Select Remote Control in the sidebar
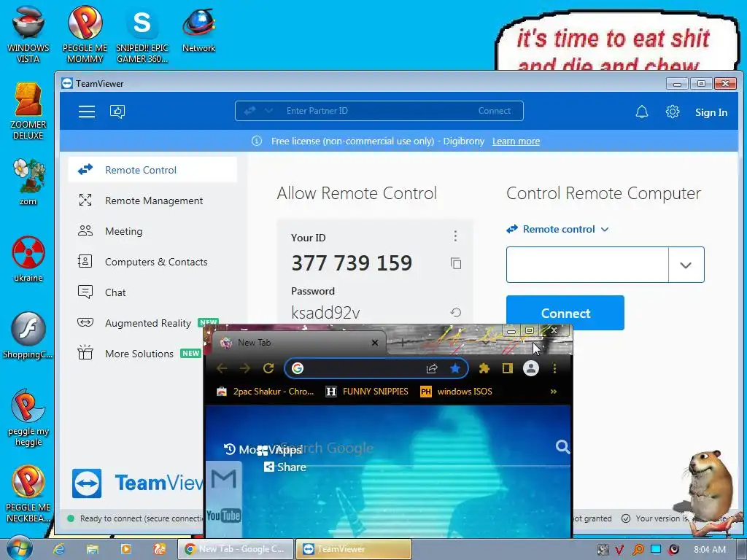Viewport: 747px width, 560px height. [x=152, y=169]
